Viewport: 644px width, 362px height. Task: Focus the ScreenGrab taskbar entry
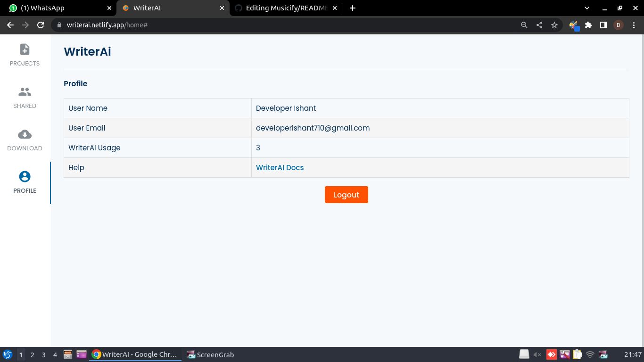coord(210,354)
